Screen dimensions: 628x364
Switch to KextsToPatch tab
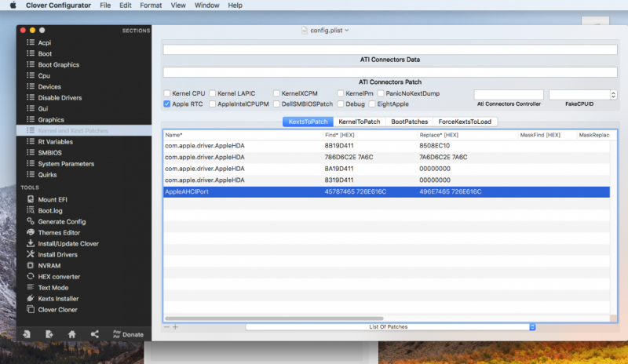(x=308, y=122)
